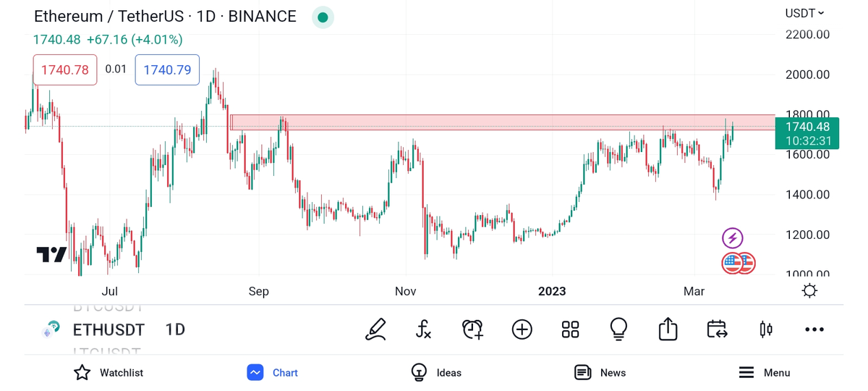
Task: Switch to the Watchlist tab
Action: point(109,373)
